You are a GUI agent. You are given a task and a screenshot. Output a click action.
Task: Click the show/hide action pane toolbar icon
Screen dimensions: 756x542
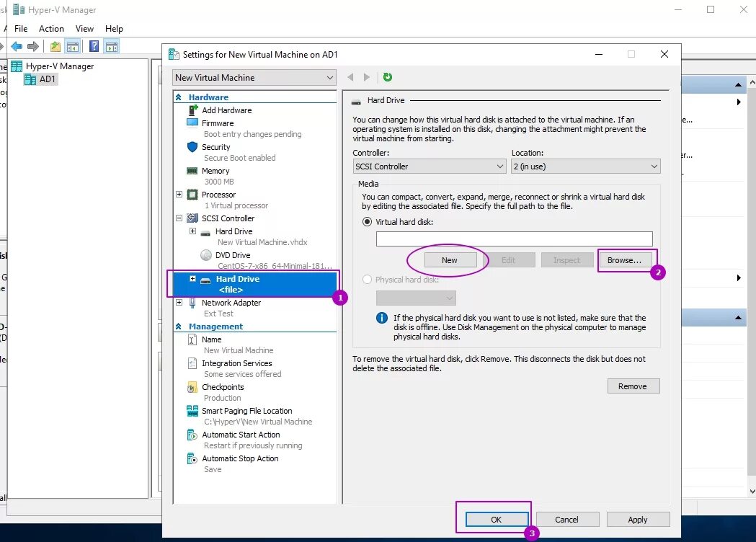[x=112, y=47]
